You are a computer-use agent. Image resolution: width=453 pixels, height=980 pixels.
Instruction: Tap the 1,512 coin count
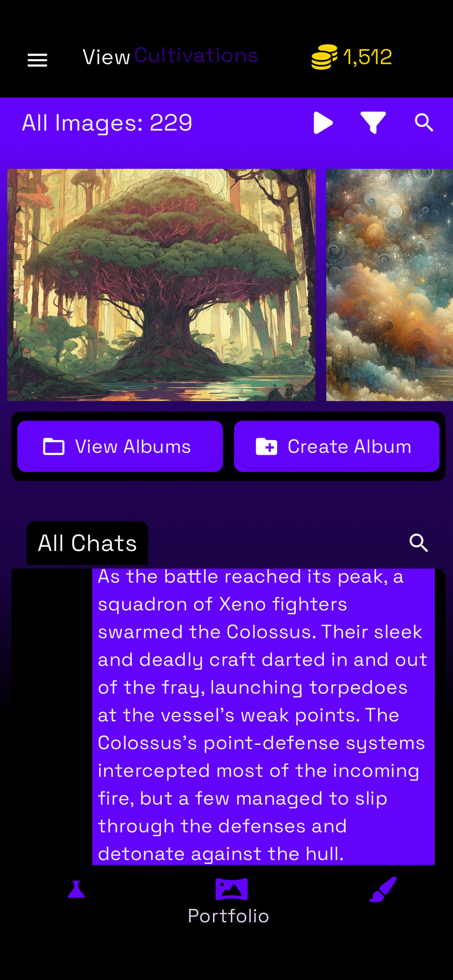click(368, 57)
